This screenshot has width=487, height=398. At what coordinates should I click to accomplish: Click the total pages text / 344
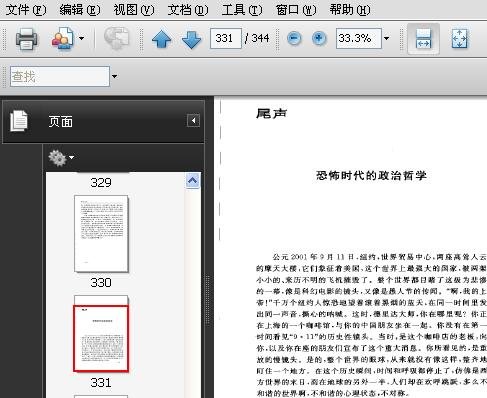pos(257,38)
